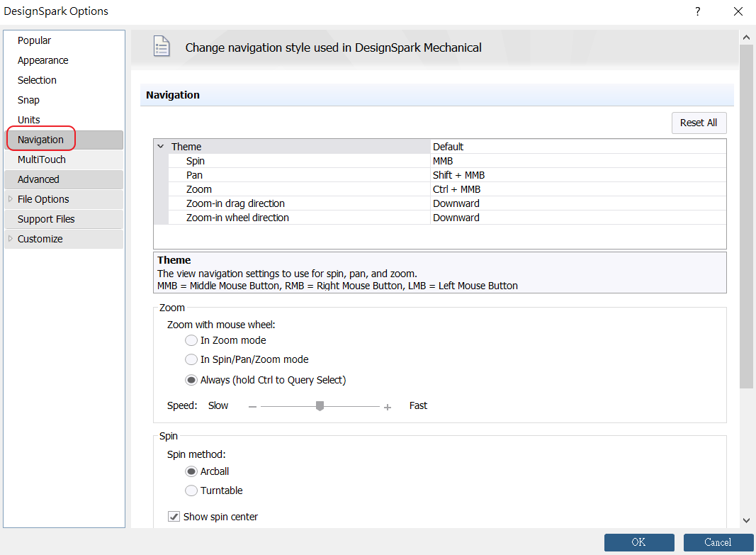Open the Zoom value Ctrl + MMB field
This screenshot has height=555, width=756.
pos(578,189)
